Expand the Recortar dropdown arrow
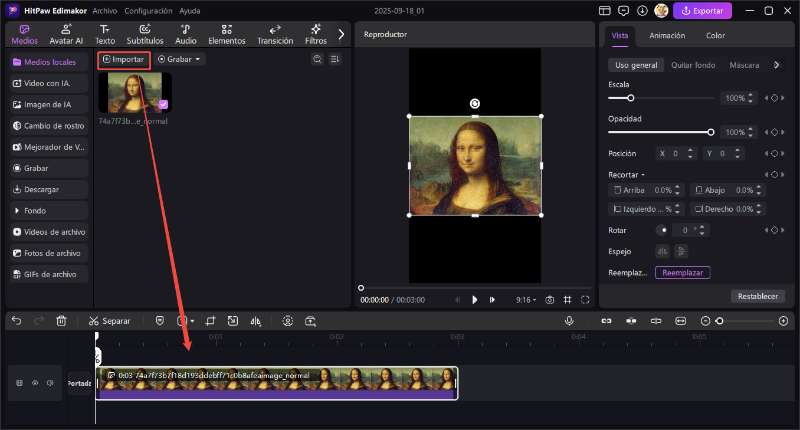The image size is (800, 430). click(643, 175)
